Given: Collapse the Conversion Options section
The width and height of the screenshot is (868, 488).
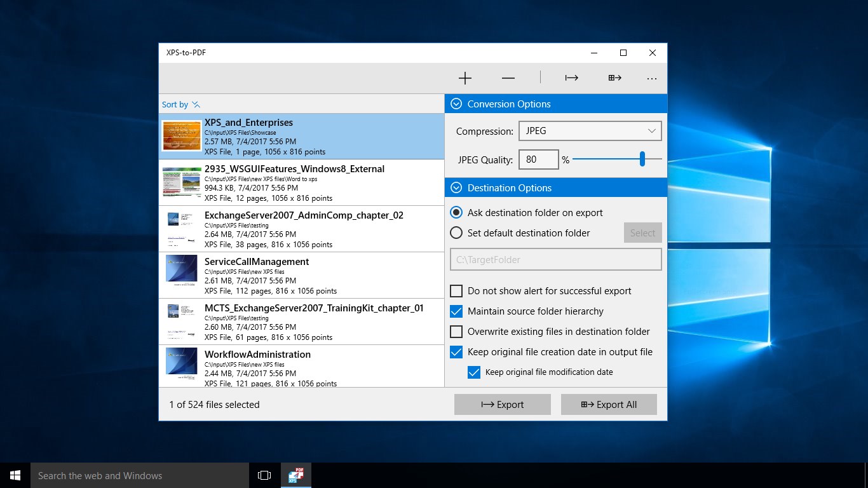Looking at the screenshot, I should (456, 104).
